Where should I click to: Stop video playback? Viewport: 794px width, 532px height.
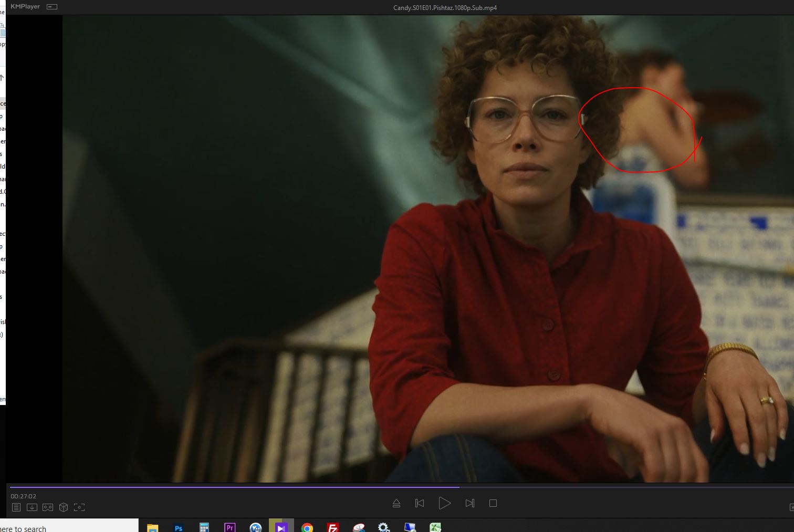tap(493, 503)
